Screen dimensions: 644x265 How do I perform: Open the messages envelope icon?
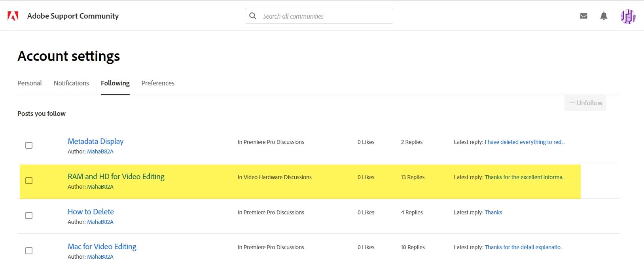tap(583, 16)
